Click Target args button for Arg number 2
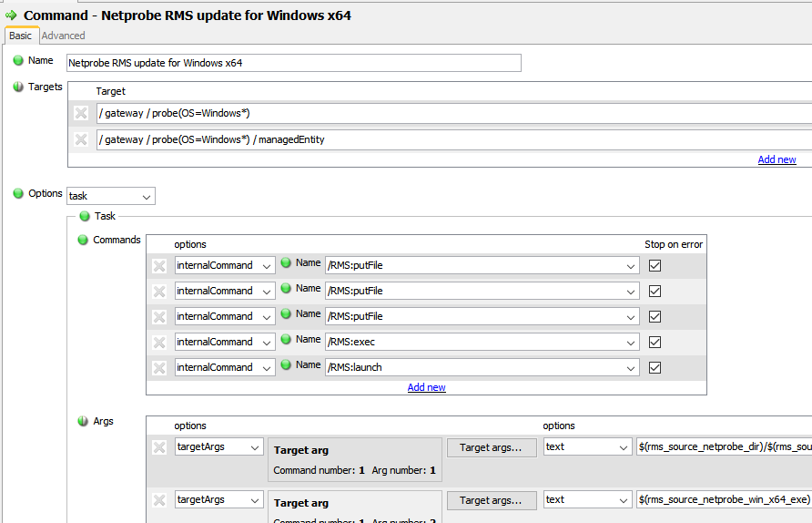Image resolution: width=812 pixels, height=523 pixels. click(x=492, y=500)
